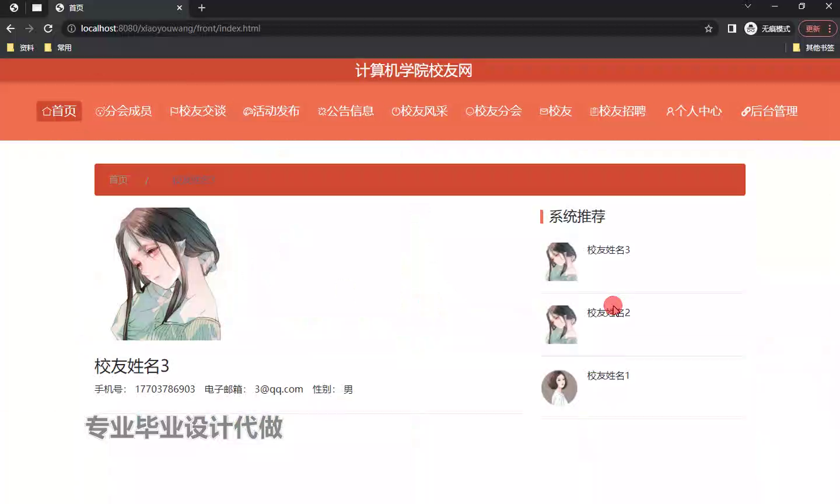Click the 系统推荐 heading
Screen dimensions: 840x504
[577, 216]
